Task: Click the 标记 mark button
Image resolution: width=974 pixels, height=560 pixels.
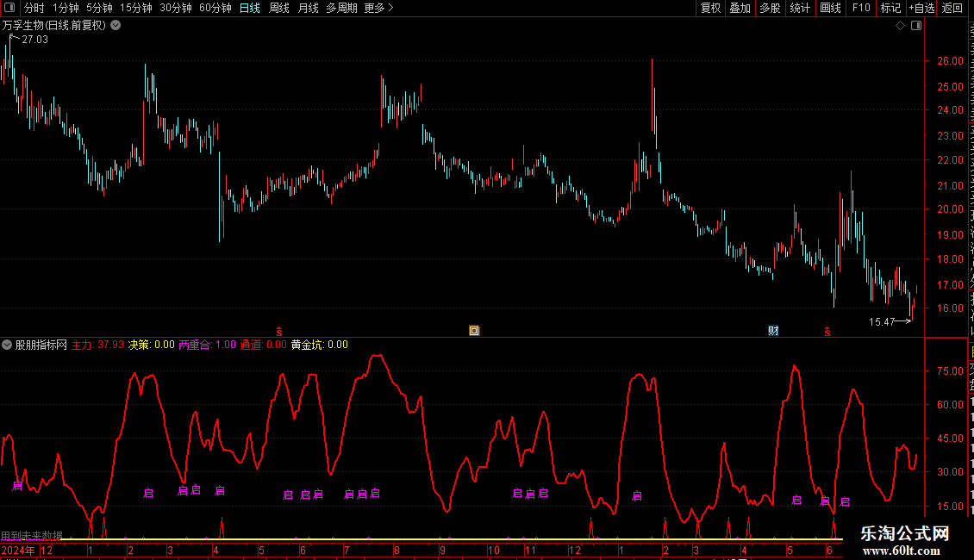Action: click(x=890, y=8)
